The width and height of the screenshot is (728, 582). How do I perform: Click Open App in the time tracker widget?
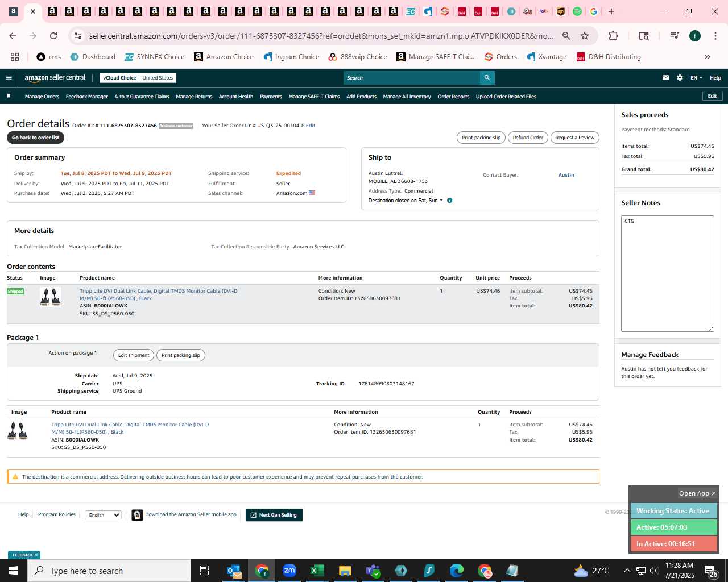tap(697, 493)
